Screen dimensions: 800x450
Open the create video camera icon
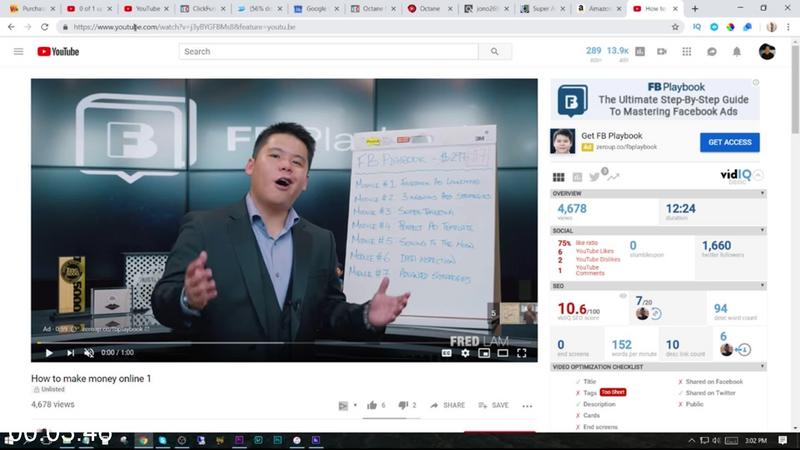(x=662, y=52)
